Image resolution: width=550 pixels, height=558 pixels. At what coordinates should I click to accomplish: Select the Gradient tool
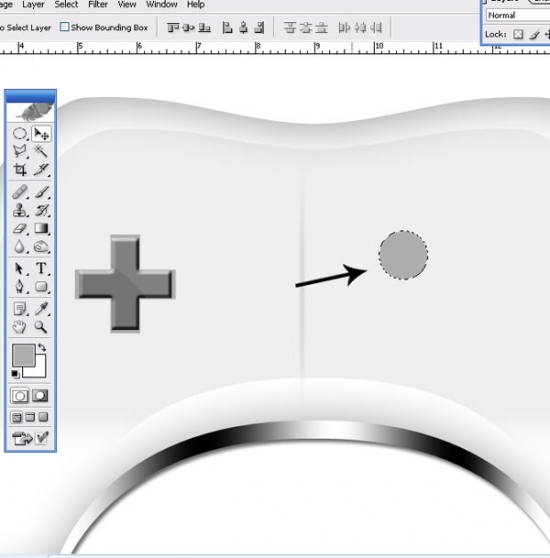[41, 228]
